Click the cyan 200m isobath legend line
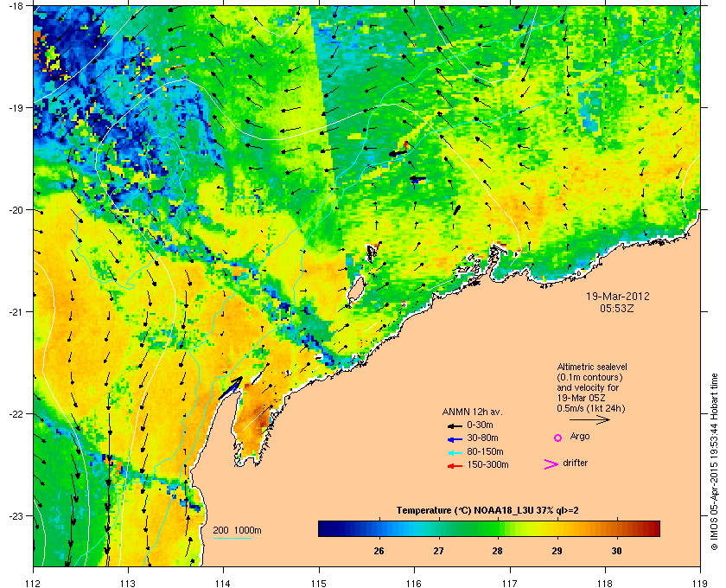 [x=232, y=538]
